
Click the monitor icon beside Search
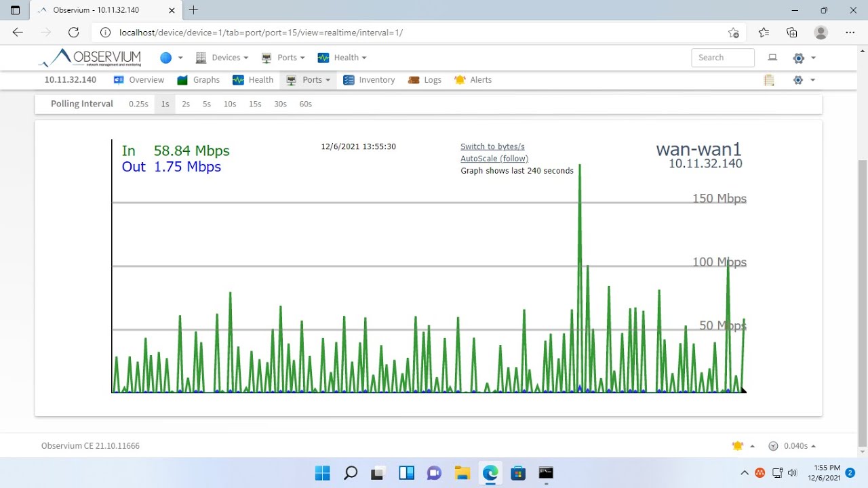pos(772,58)
